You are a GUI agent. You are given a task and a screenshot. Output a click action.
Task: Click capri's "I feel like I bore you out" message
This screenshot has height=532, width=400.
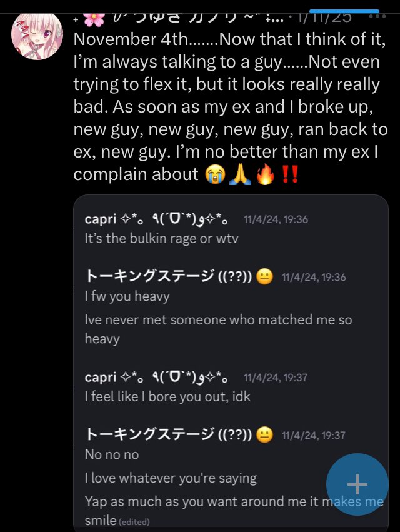click(167, 396)
